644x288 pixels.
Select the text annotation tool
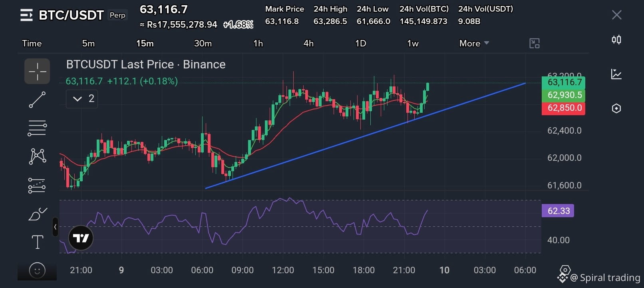[37, 242]
